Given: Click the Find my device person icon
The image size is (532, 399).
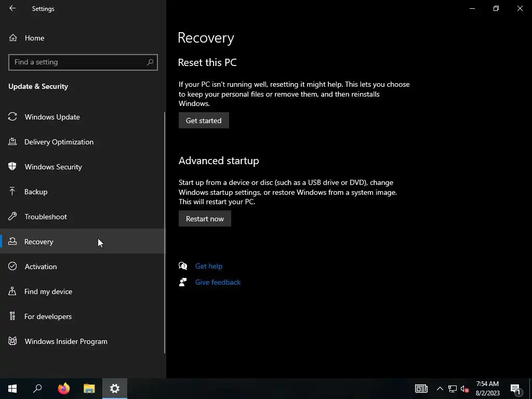Looking at the screenshot, I should click(12, 291).
